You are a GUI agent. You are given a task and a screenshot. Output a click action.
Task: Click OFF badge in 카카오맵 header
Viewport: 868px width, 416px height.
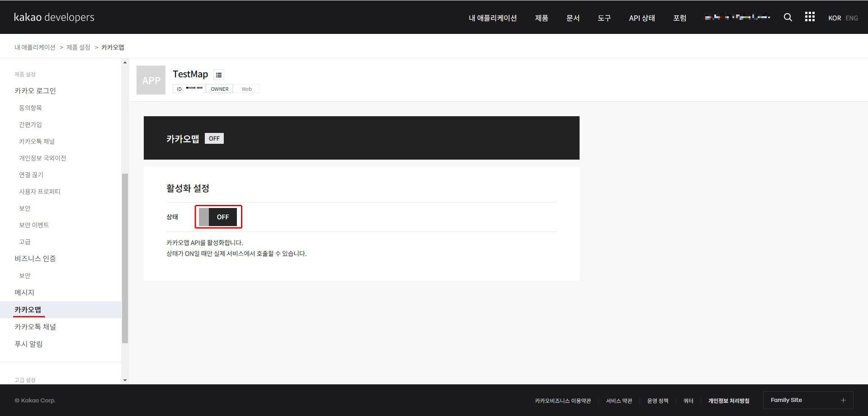(214, 138)
